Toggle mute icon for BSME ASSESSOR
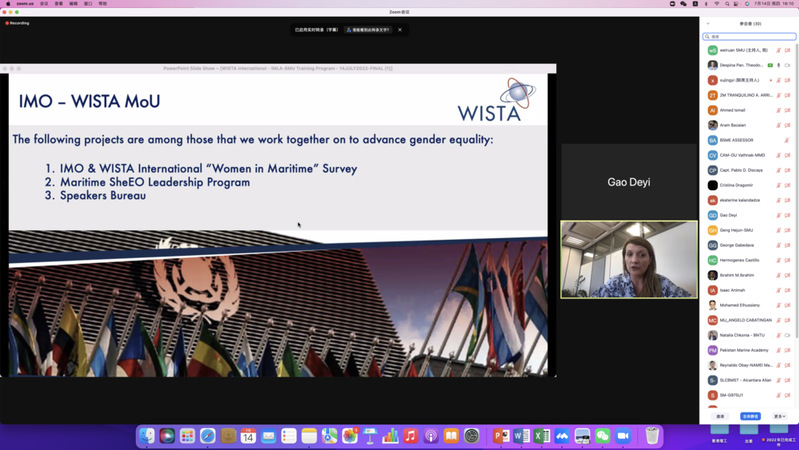The image size is (799, 450). coord(787,140)
